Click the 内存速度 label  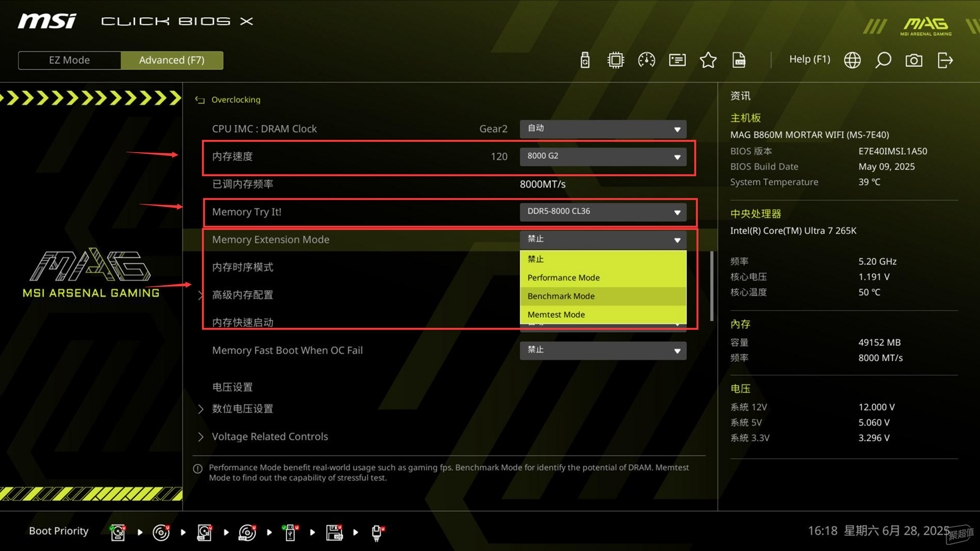232,157
